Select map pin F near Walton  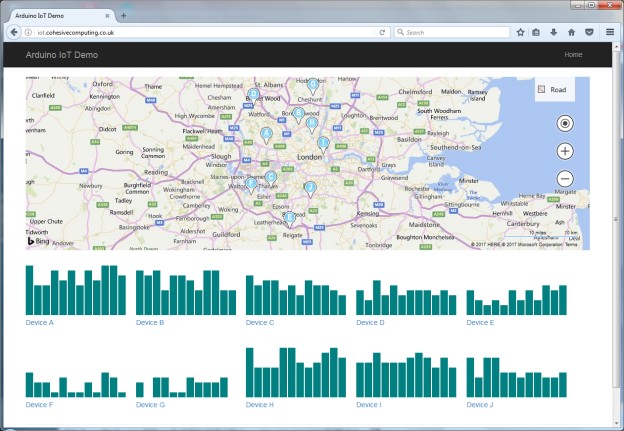click(x=251, y=185)
